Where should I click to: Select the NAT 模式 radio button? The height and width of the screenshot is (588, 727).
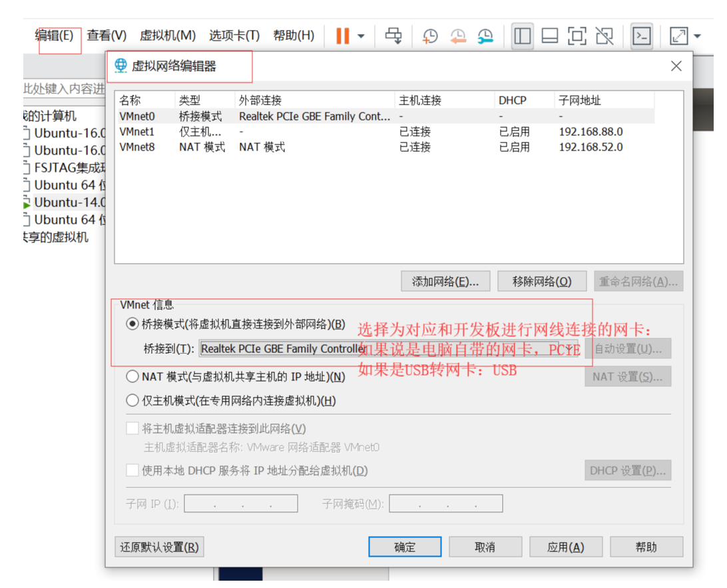132,376
